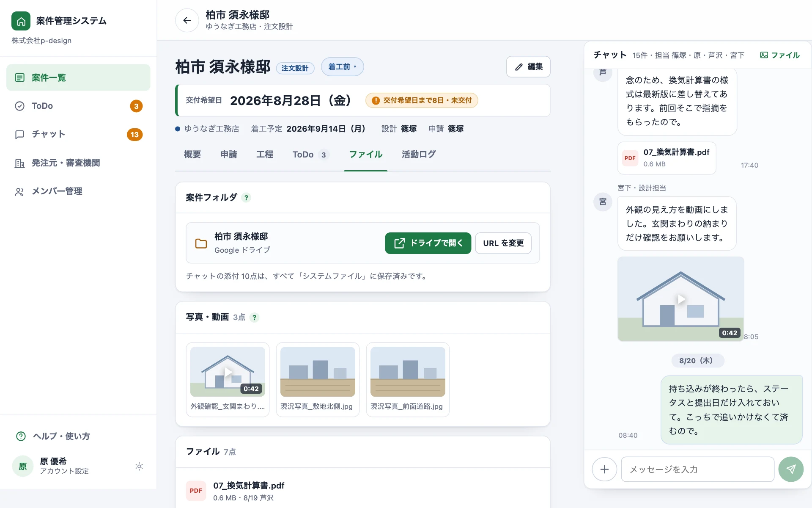Viewport: 812px width, 508px height.
Task: Go back using the arrow button
Action: click(x=187, y=20)
